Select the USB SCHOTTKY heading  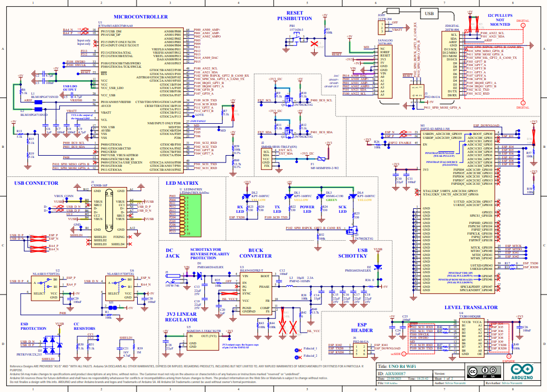(x=353, y=253)
